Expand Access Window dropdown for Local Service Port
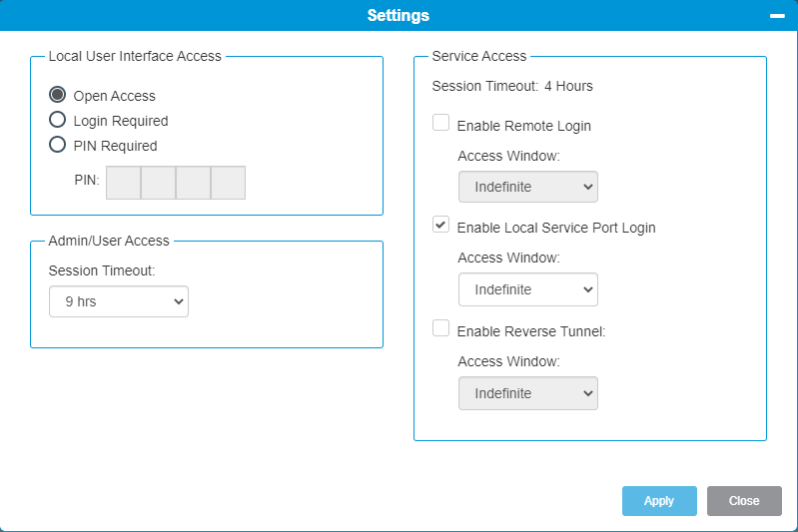Viewport: 798px width, 532px height. [x=527, y=289]
